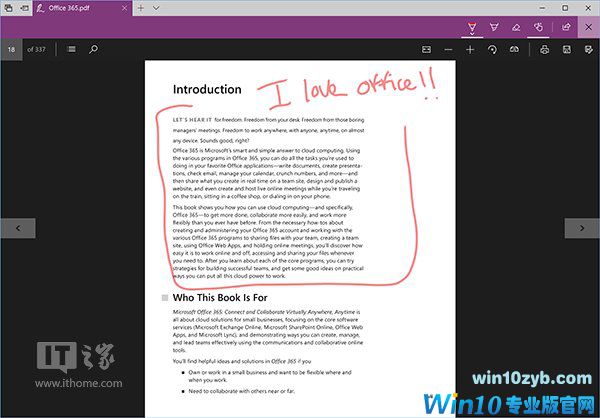
Task: Select the Office 365.pdf tab
Action: pyautogui.click(x=82, y=8)
